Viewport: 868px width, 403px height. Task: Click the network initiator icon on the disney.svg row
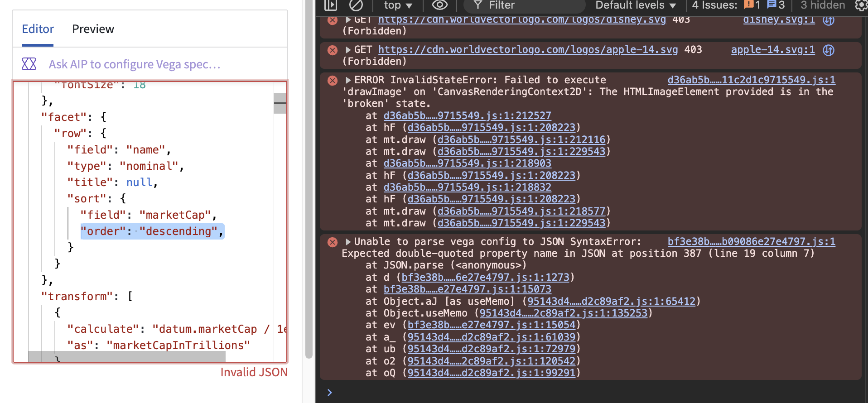(829, 20)
